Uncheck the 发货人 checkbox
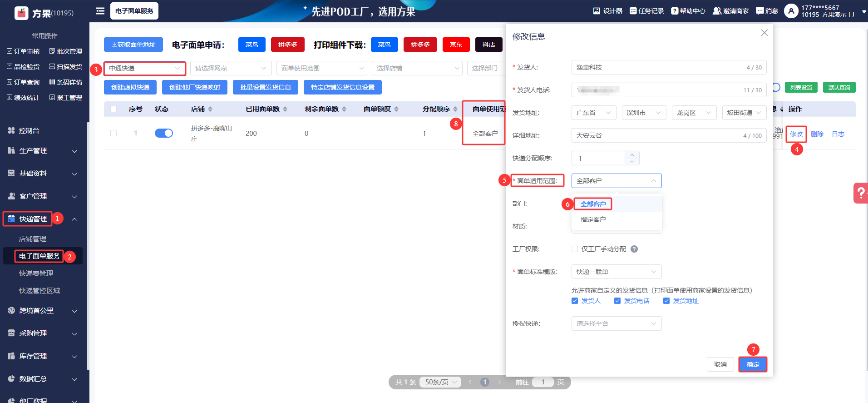The height and width of the screenshot is (403, 868). pyautogui.click(x=575, y=301)
